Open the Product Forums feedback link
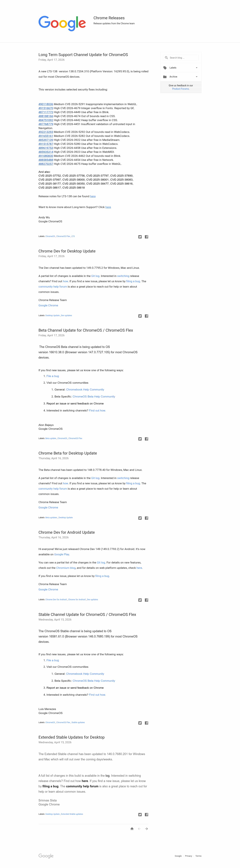Screen dimensions: 240x868 tap(181, 89)
